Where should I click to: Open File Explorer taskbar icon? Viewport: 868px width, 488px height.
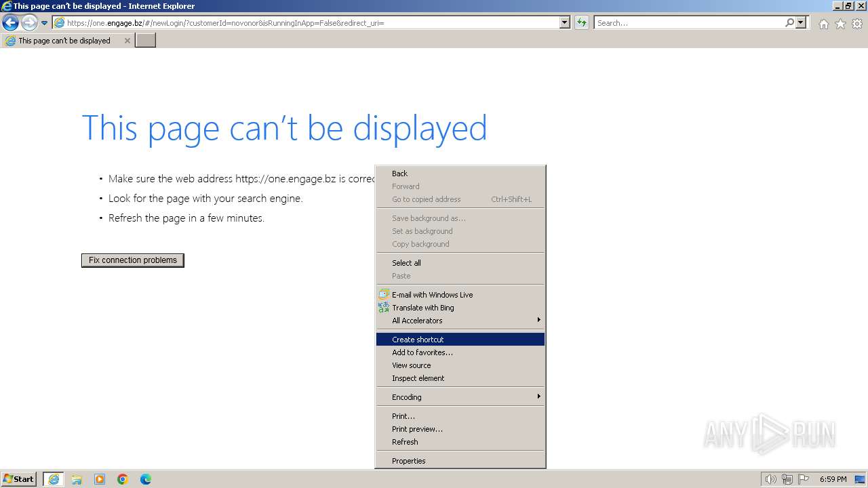[x=77, y=479]
